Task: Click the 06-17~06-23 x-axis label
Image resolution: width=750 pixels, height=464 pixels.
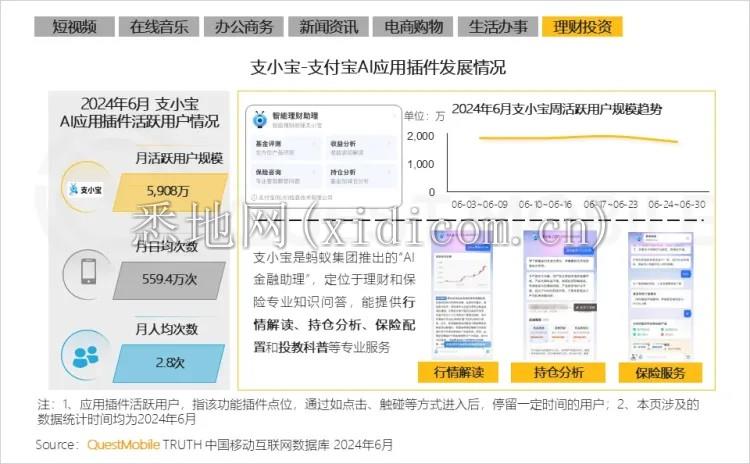Action: pos(610,204)
